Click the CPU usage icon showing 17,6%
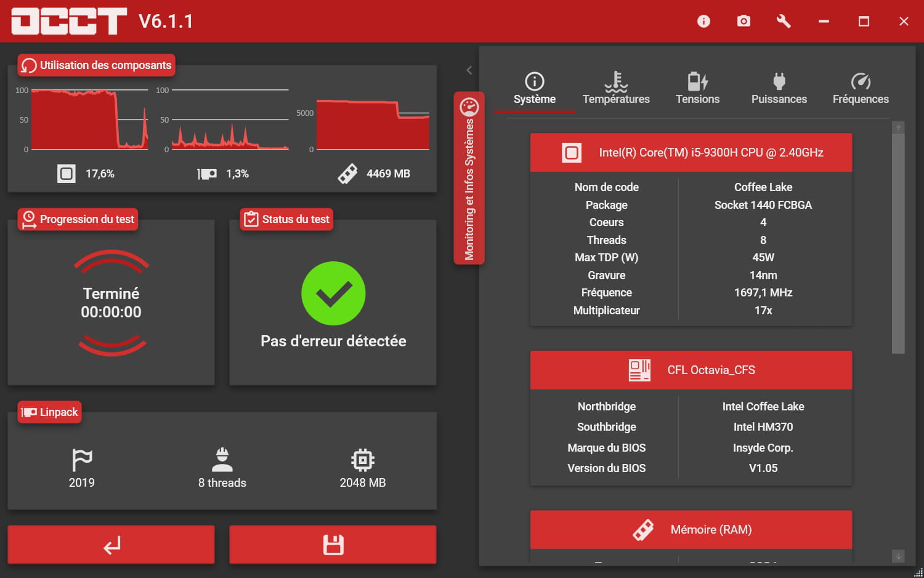Image resolution: width=924 pixels, height=578 pixels. click(67, 174)
